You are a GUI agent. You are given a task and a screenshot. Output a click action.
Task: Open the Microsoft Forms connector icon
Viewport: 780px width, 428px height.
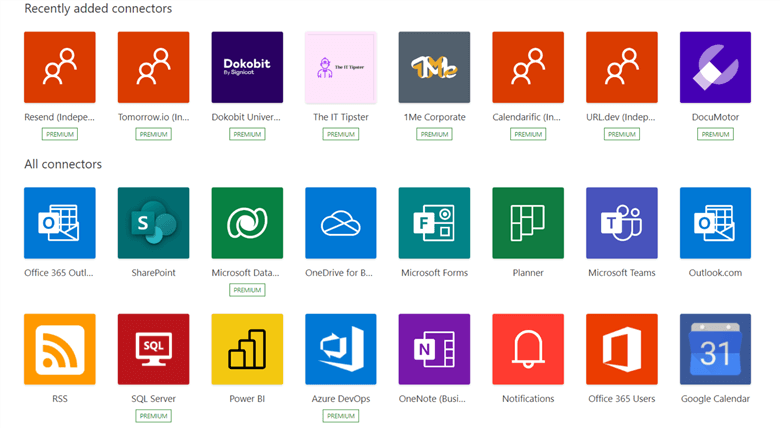(x=434, y=223)
